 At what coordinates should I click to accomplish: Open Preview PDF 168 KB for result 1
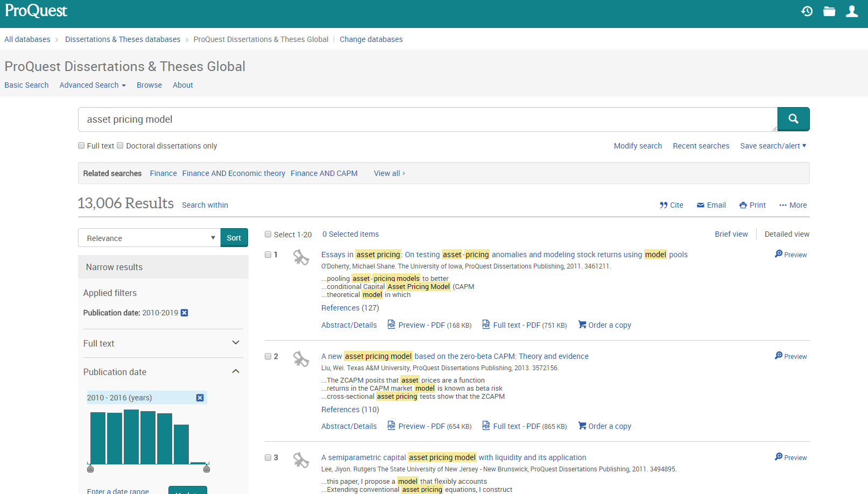(429, 325)
